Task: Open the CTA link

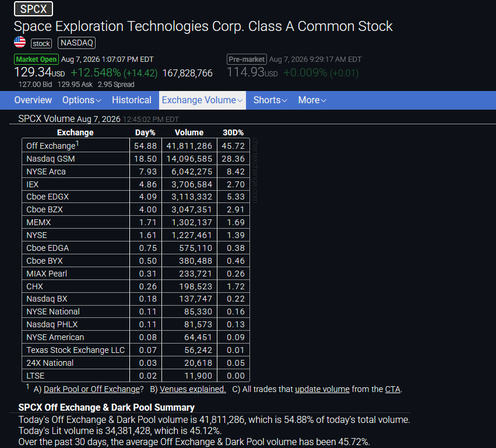Action: click(393, 389)
